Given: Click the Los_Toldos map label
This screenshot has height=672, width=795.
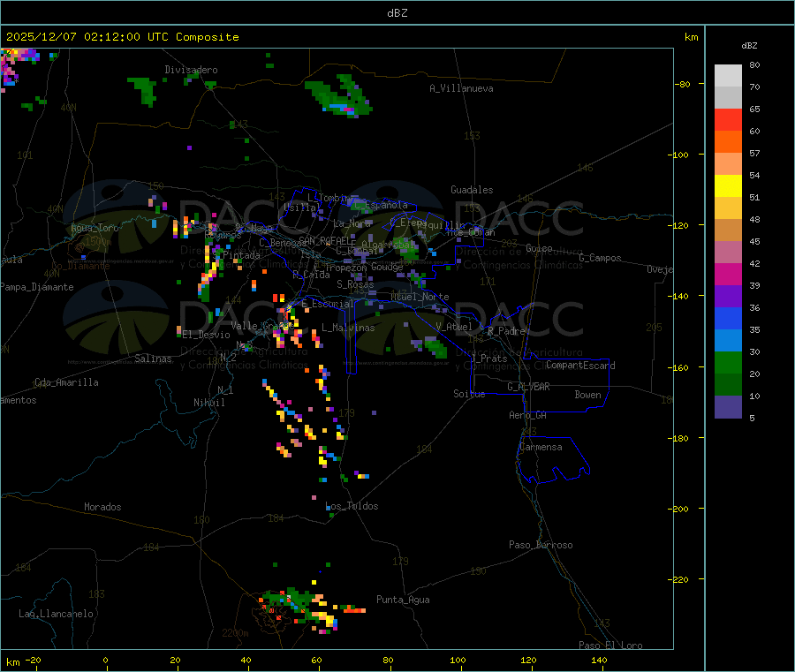Looking at the screenshot, I should [352, 506].
